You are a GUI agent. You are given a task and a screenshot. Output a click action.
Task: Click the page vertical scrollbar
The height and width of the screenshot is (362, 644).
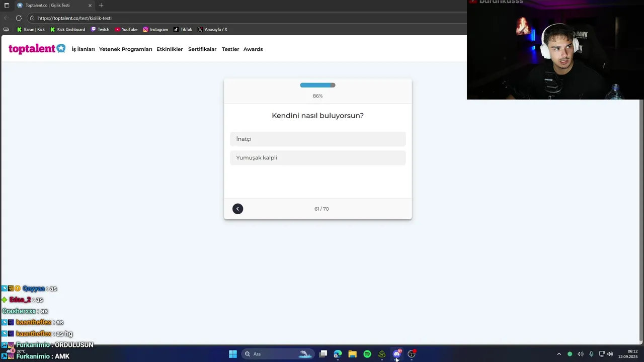641,220
